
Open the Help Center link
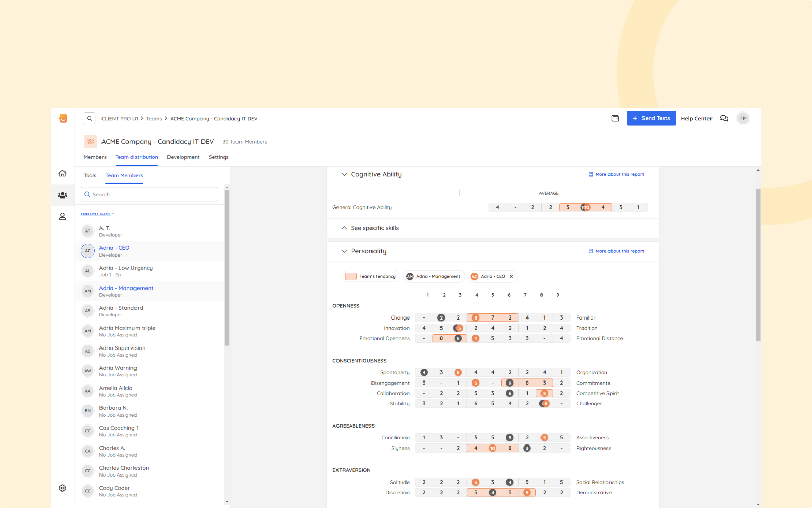point(696,119)
